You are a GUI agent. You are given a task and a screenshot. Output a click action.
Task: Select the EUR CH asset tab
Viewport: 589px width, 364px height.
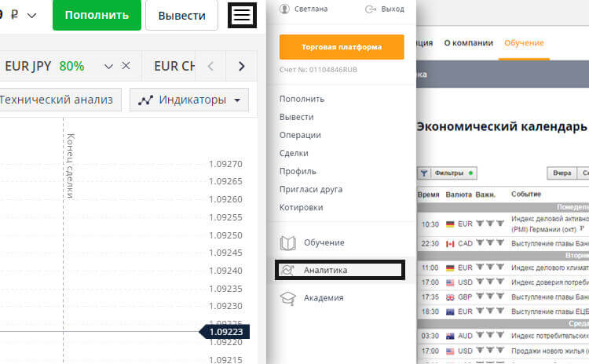174,66
